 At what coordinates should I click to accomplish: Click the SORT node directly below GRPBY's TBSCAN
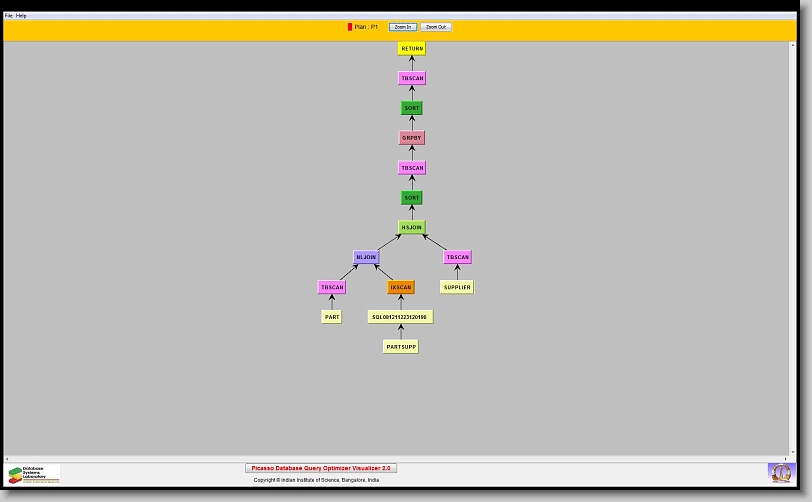(x=412, y=198)
